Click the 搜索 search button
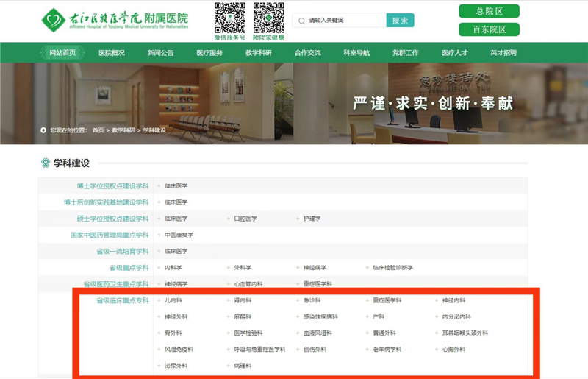The height and width of the screenshot is (379, 588). (x=400, y=21)
